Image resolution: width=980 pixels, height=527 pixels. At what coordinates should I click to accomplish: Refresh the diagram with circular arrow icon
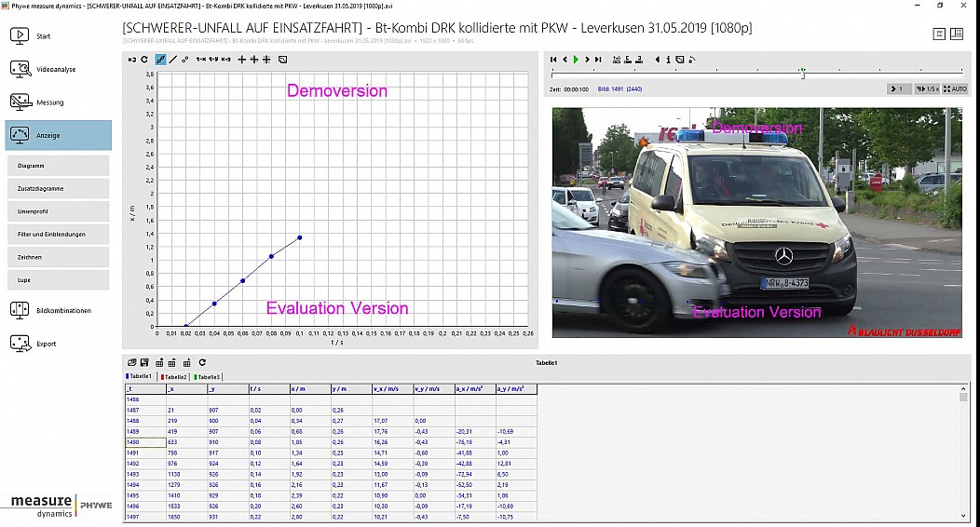tap(144, 60)
